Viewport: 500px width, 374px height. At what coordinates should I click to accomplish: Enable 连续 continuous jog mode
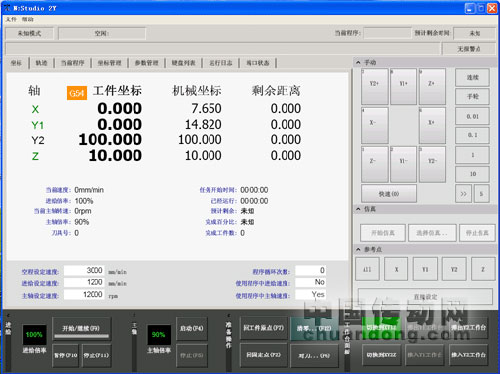tap(472, 78)
